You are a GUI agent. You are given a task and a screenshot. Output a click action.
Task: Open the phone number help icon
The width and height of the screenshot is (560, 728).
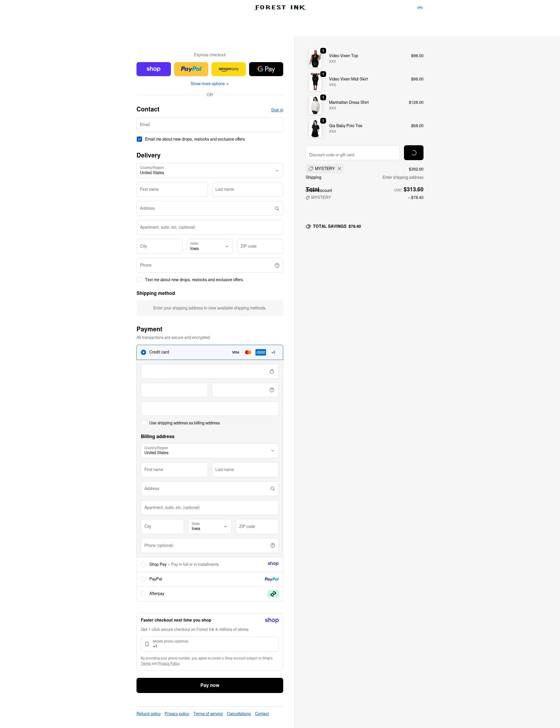tap(277, 265)
